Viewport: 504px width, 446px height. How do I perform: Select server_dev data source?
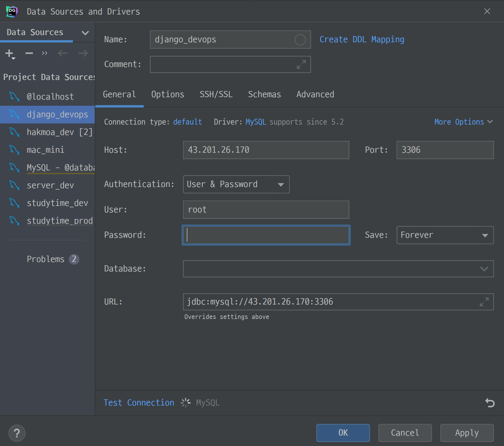(x=47, y=185)
